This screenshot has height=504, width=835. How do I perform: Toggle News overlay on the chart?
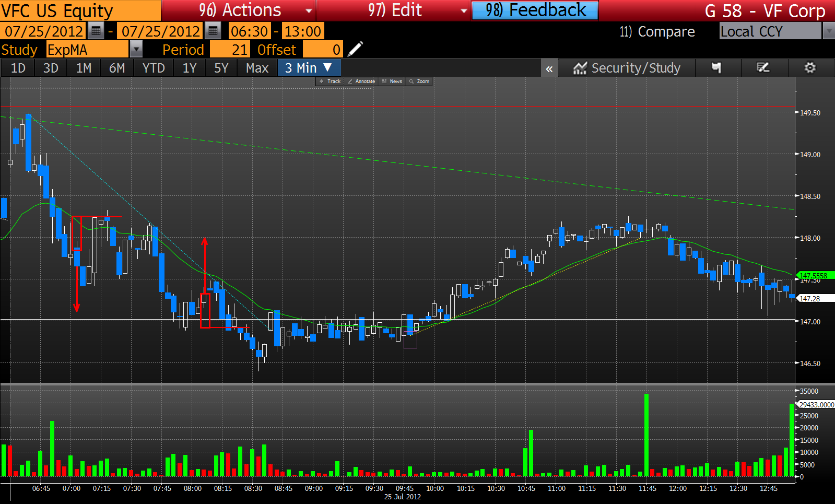(x=392, y=81)
